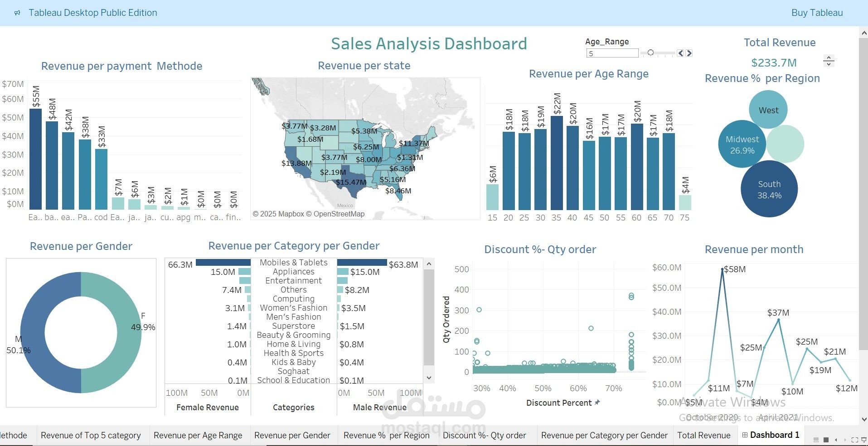This screenshot has height=446, width=868.
Task: Click the Age_Range value input box
Action: [x=612, y=53]
